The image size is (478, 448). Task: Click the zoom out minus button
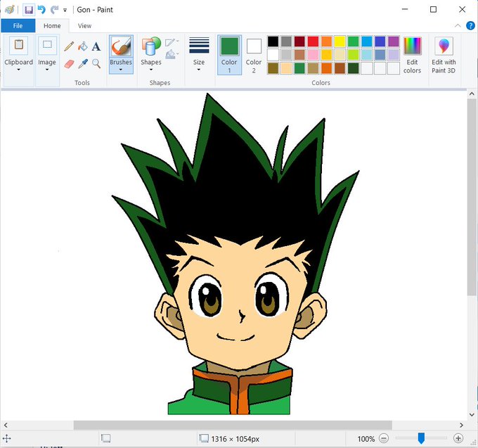(384, 439)
